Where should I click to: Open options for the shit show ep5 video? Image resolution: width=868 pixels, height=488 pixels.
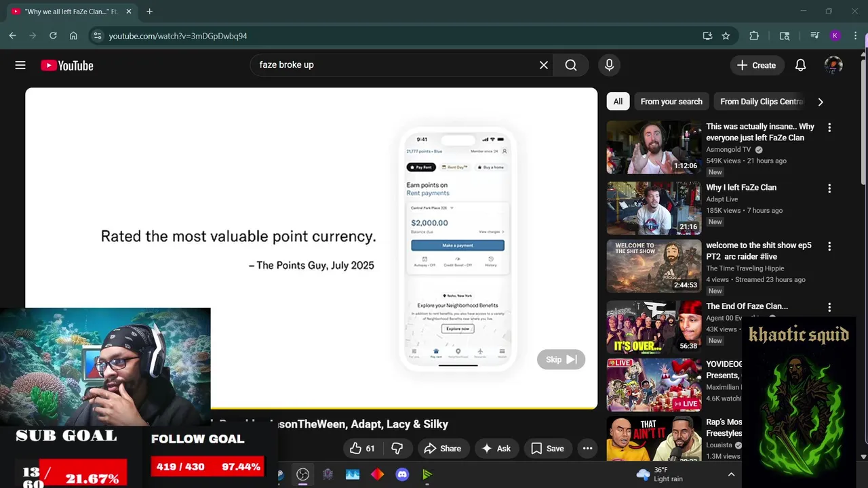pyautogui.click(x=829, y=247)
